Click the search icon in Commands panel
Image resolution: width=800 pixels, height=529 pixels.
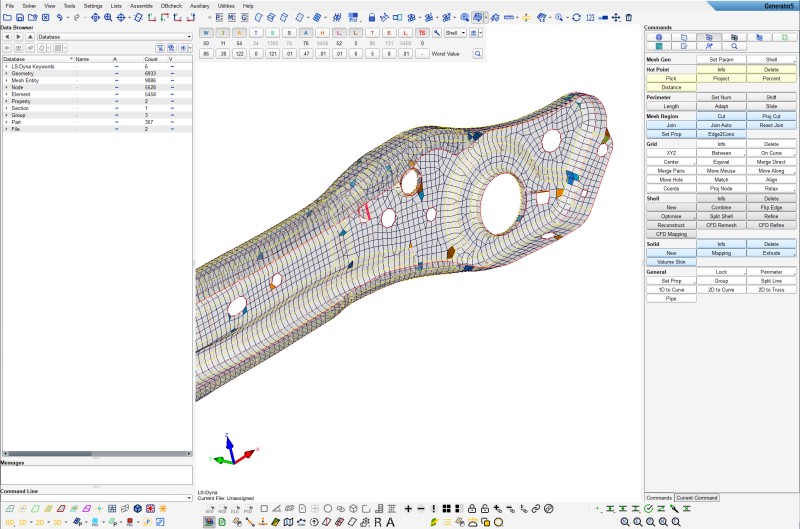tap(734, 46)
